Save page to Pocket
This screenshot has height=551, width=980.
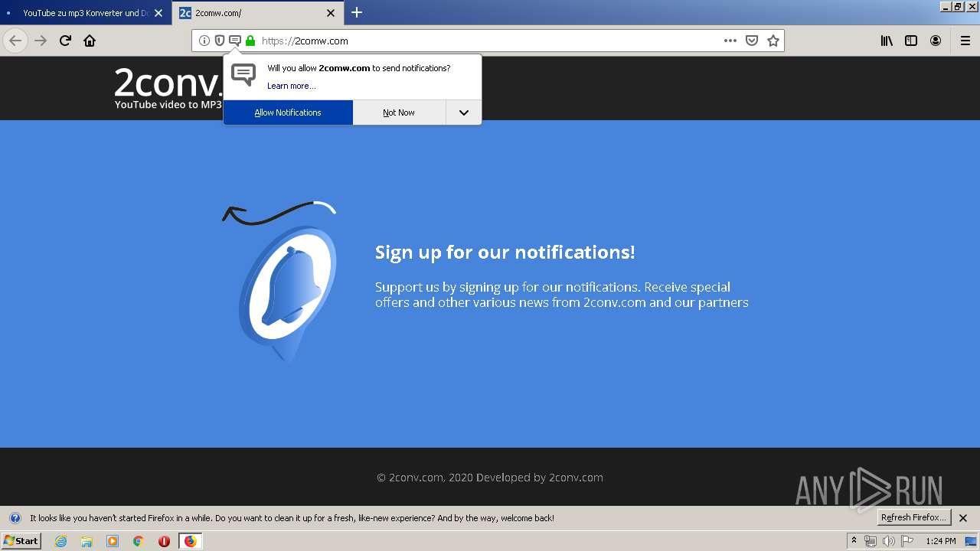tap(752, 41)
